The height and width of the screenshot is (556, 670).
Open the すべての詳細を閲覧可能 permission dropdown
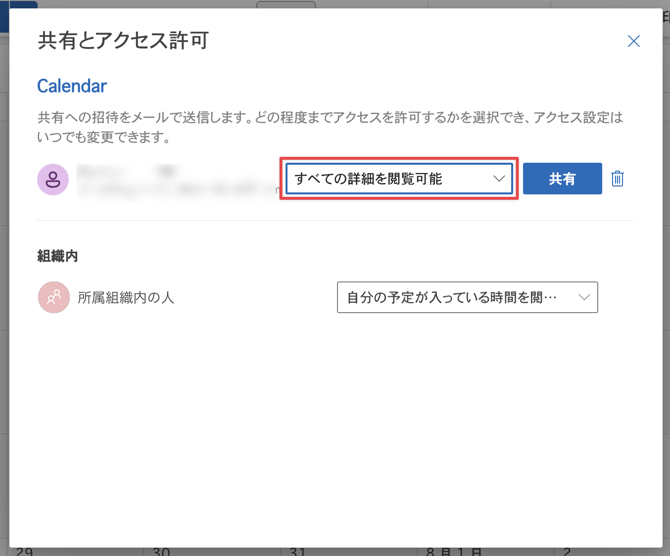pos(398,179)
